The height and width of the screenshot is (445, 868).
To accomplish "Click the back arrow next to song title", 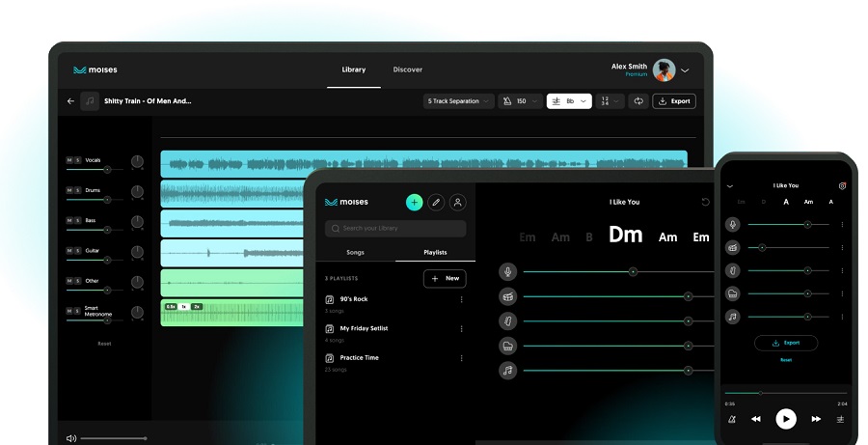I will pyautogui.click(x=70, y=101).
